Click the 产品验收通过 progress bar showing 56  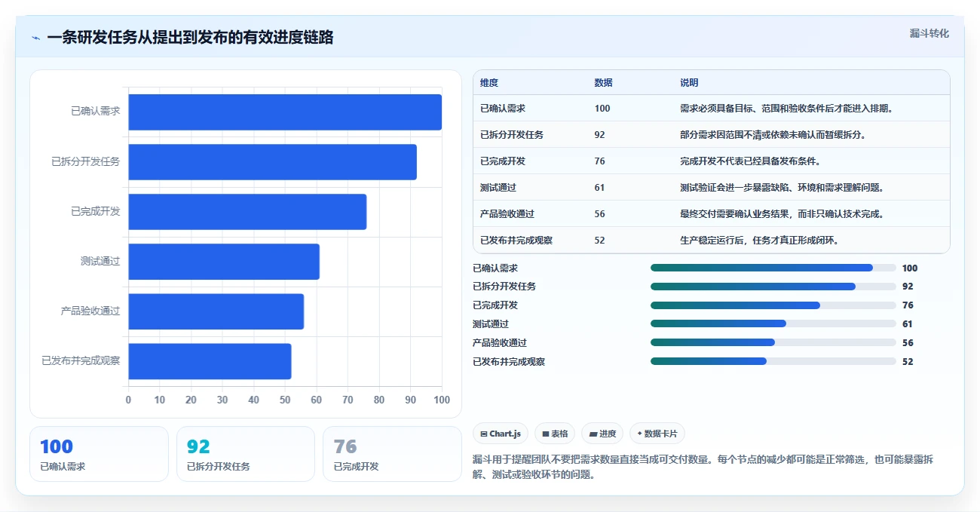[x=773, y=342]
